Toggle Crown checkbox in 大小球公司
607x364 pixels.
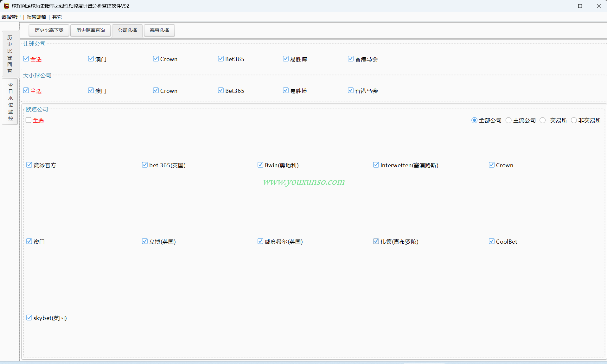[156, 91]
